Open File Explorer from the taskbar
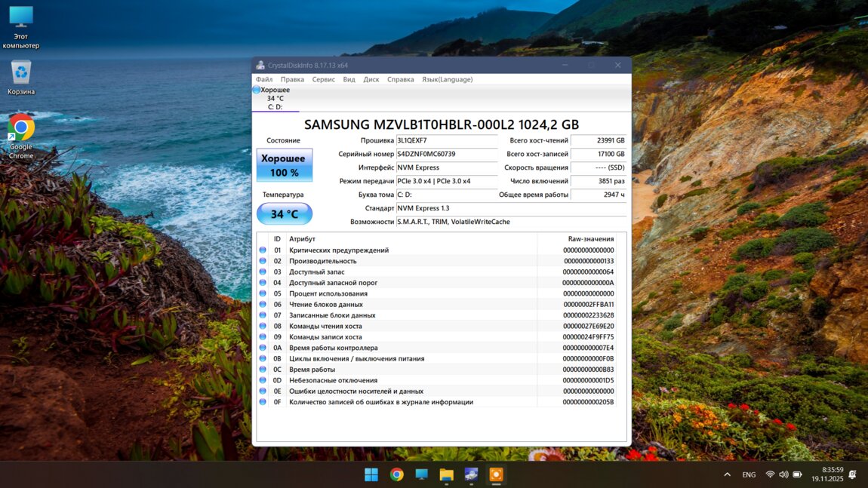Image resolution: width=868 pixels, height=488 pixels. pyautogui.click(x=446, y=474)
